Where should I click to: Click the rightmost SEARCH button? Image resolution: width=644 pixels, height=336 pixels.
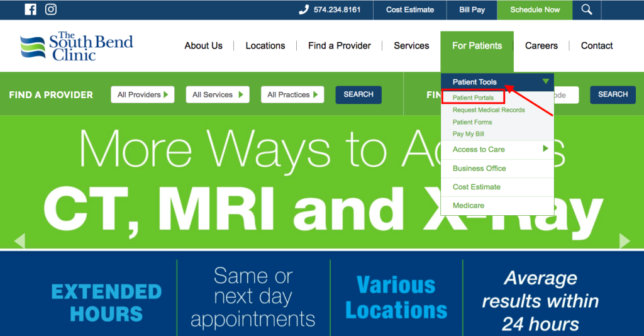[613, 94]
